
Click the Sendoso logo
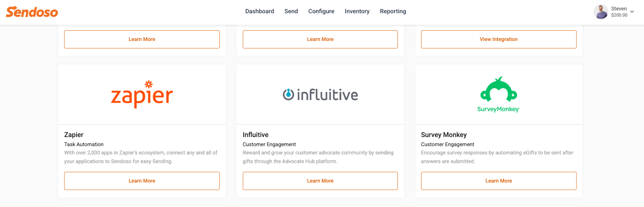point(32,12)
